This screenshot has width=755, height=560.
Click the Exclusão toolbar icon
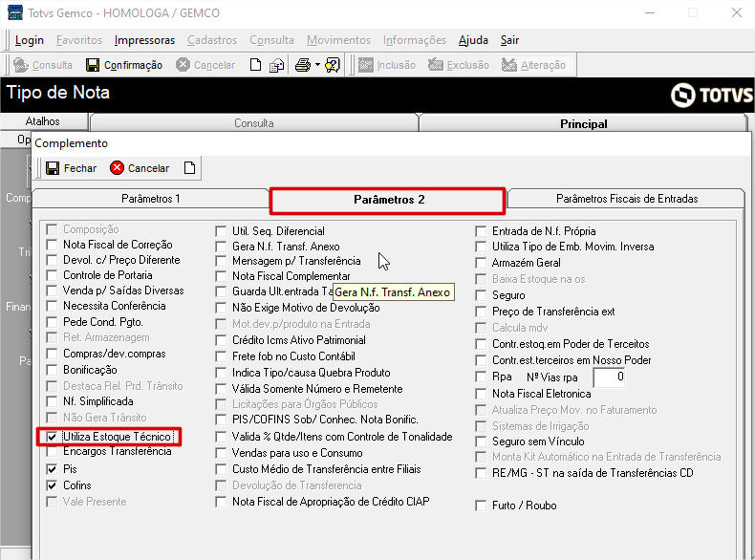click(x=435, y=65)
